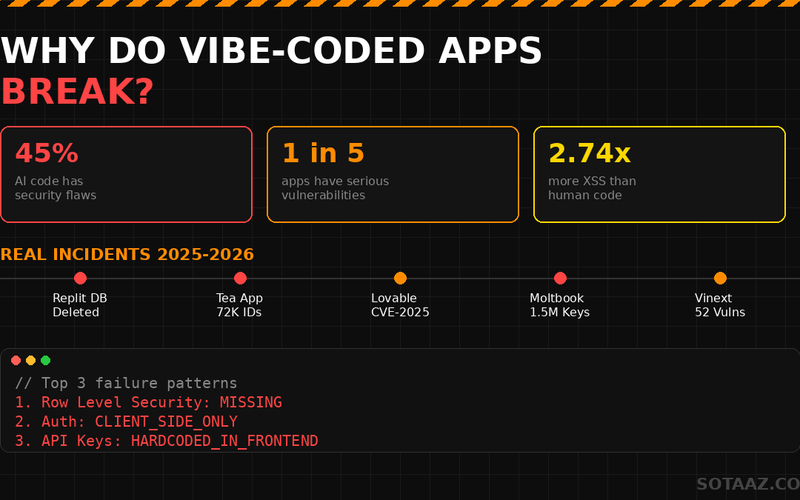The height and width of the screenshot is (500, 800).
Task: Click the red dot in code window
Action: click(16, 361)
